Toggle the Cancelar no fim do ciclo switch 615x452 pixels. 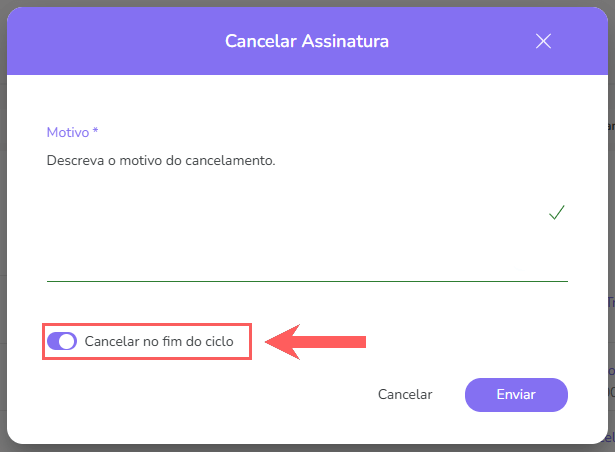click(62, 342)
